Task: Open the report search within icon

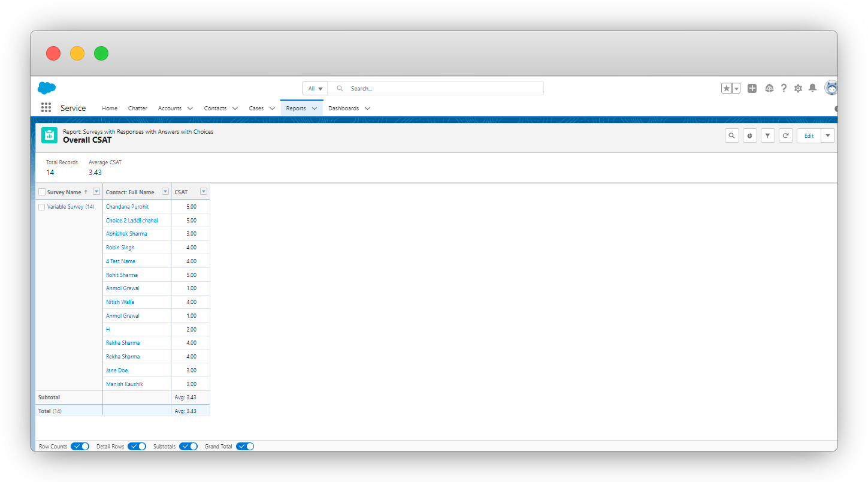Action: tap(731, 135)
